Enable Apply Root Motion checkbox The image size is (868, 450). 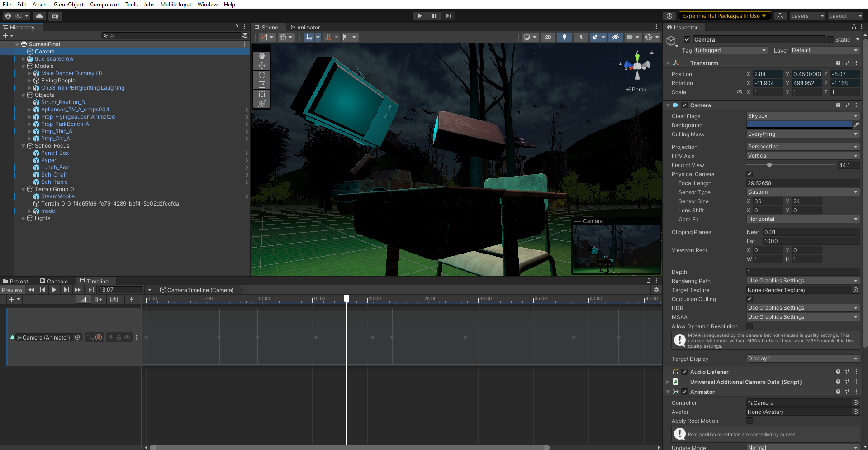(749, 421)
